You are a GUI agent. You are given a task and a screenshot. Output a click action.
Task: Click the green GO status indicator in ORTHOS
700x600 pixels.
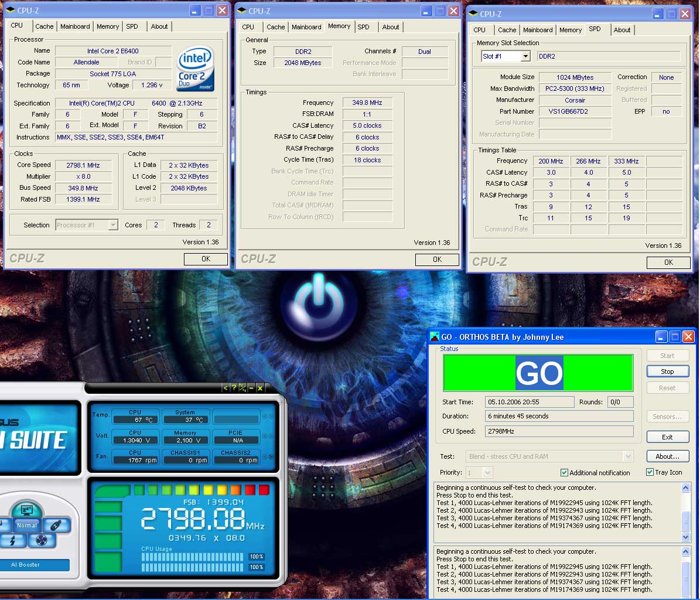(x=538, y=373)
